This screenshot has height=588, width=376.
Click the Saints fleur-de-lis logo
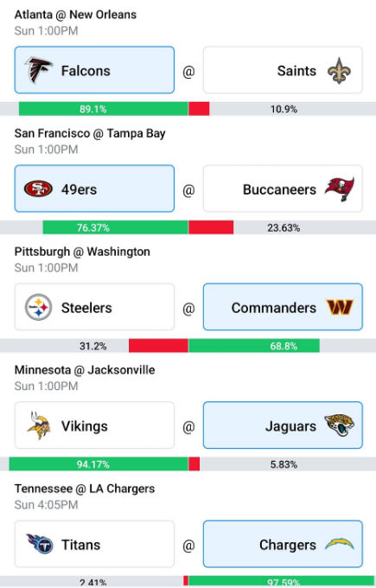[x=339, y=71]
